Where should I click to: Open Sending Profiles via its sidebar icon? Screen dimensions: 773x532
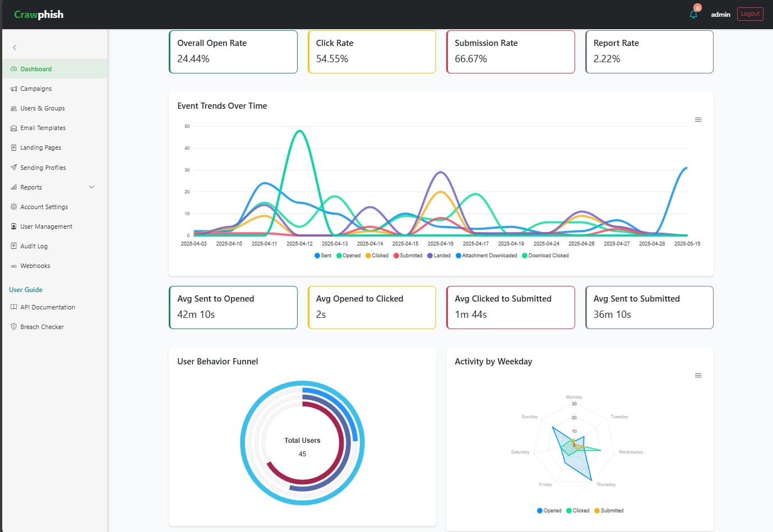click(13, 167)
